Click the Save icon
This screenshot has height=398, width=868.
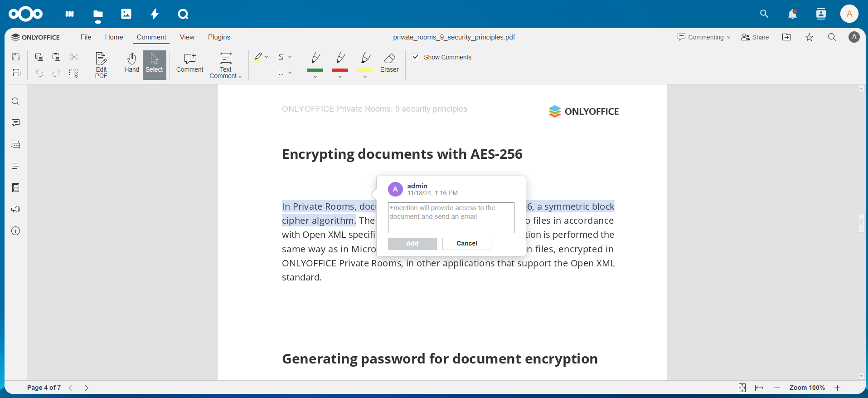point(16,57)
